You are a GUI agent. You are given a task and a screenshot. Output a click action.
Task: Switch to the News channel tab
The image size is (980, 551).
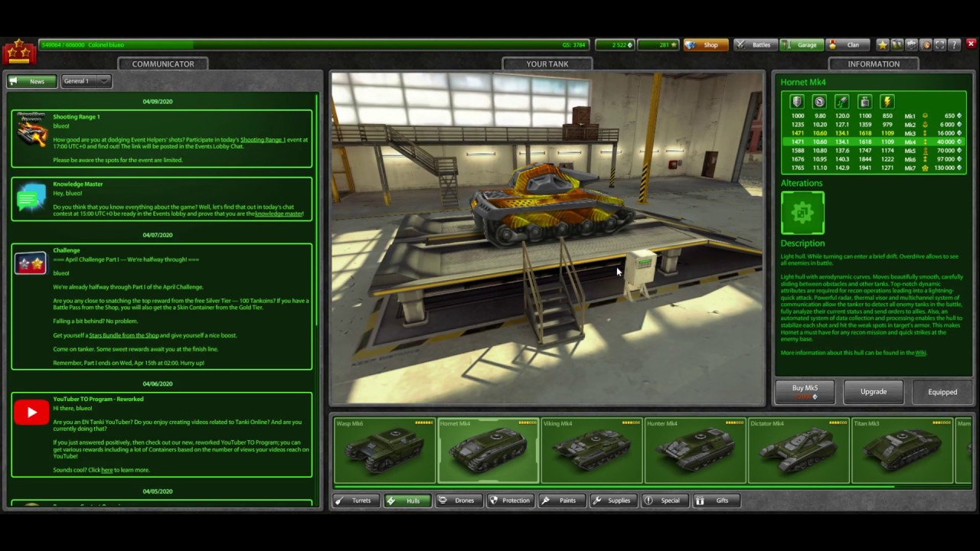[31, 81]
